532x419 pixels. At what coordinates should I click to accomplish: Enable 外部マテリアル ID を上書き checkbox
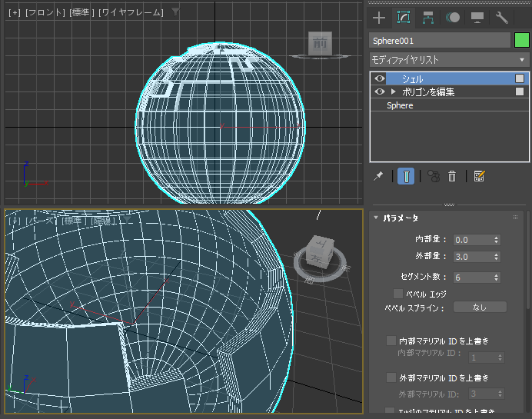pos(391,377)
